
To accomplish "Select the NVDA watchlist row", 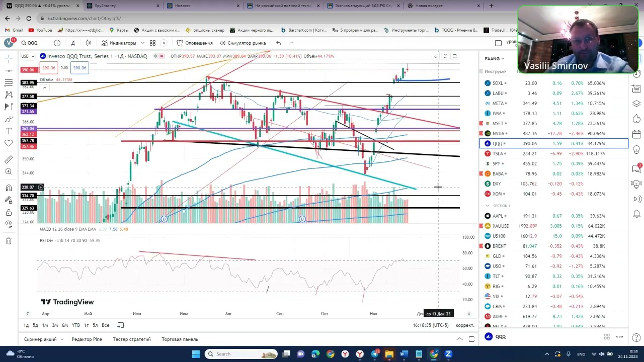I will pyautogui.click(x=553, y=133).
